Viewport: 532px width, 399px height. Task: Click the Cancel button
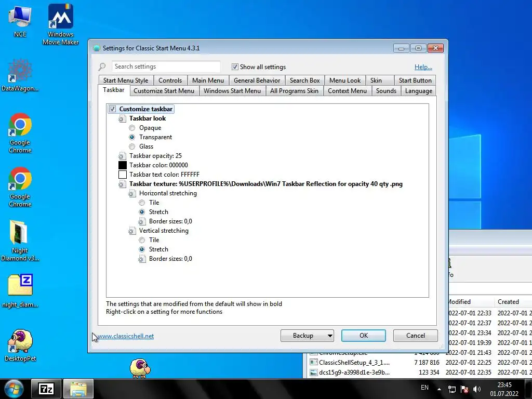tap(415, 336)
